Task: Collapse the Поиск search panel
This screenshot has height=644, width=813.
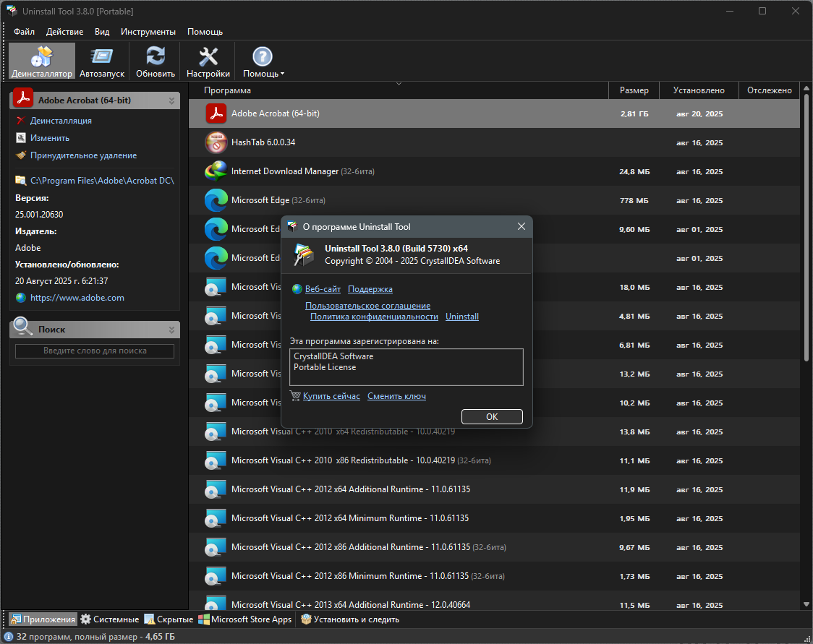Action: (x=171, y=330)
